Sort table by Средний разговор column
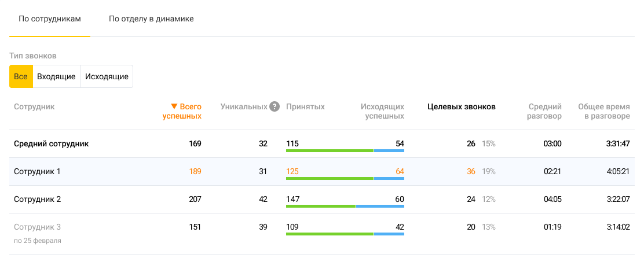The image size is (644, 258). [545, 111]
